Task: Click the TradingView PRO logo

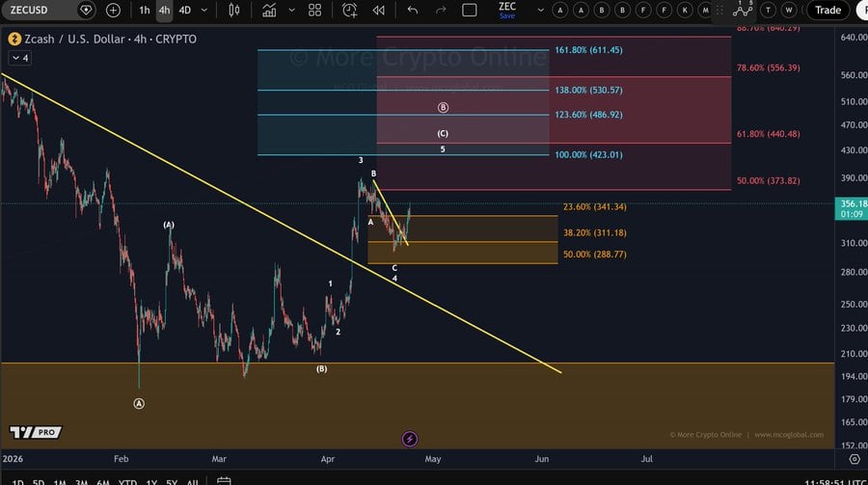Action: 36,432
